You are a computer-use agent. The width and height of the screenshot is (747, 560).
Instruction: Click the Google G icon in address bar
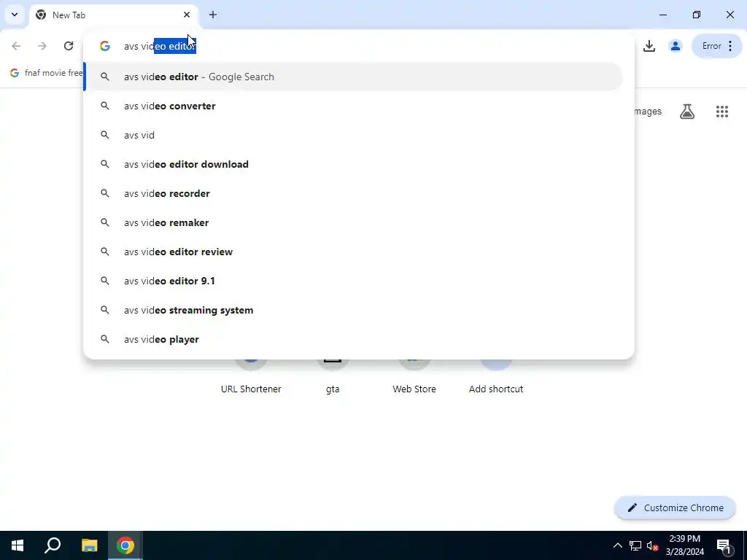tap(105, 46)
